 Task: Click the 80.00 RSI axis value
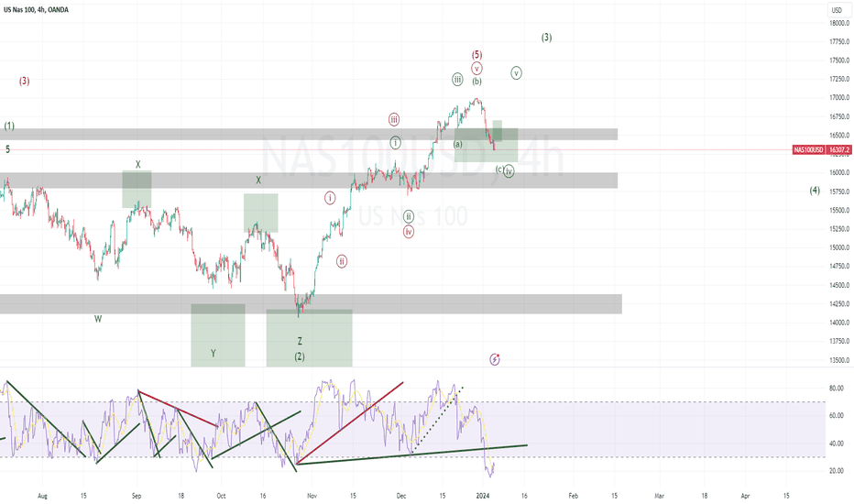pos(836,389)
